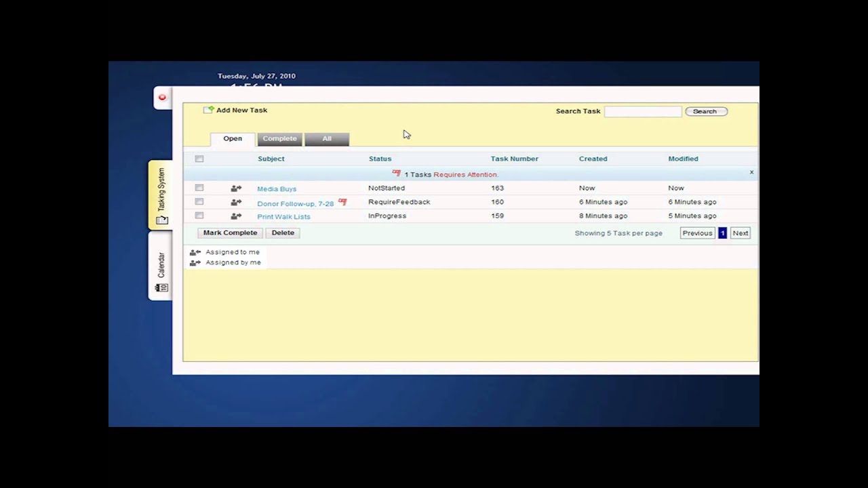Click the Showing 5 Task per page text
Viewport: 868px width, 488px height.
(x=618, y=233)
